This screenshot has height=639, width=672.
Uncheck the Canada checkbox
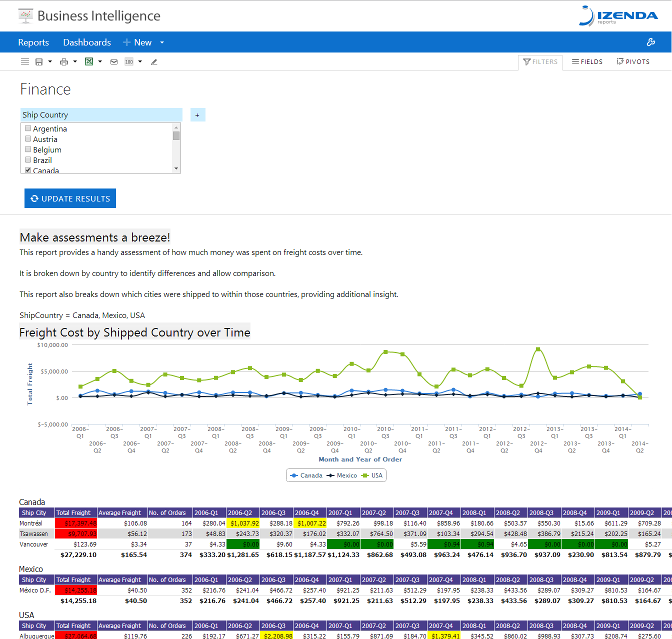pos(28,170)
